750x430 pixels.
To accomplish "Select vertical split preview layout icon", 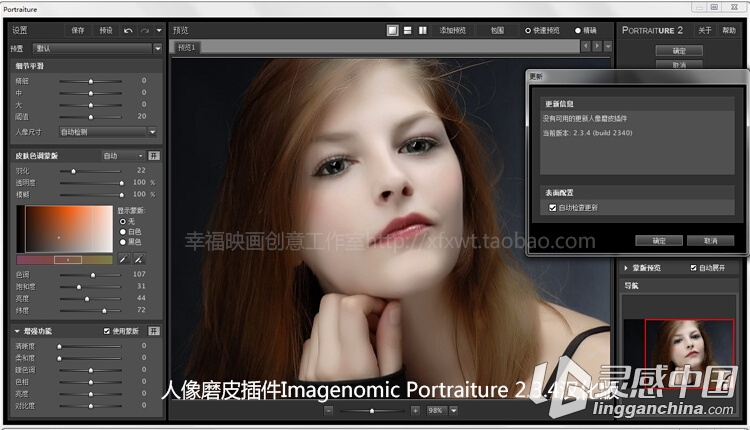I will (x=423, y=31).
